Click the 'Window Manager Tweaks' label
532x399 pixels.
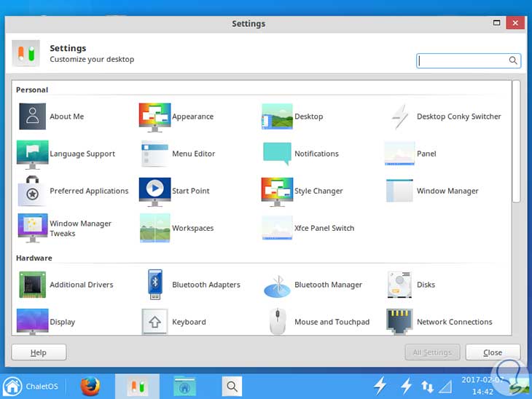[x=80, y=229]
